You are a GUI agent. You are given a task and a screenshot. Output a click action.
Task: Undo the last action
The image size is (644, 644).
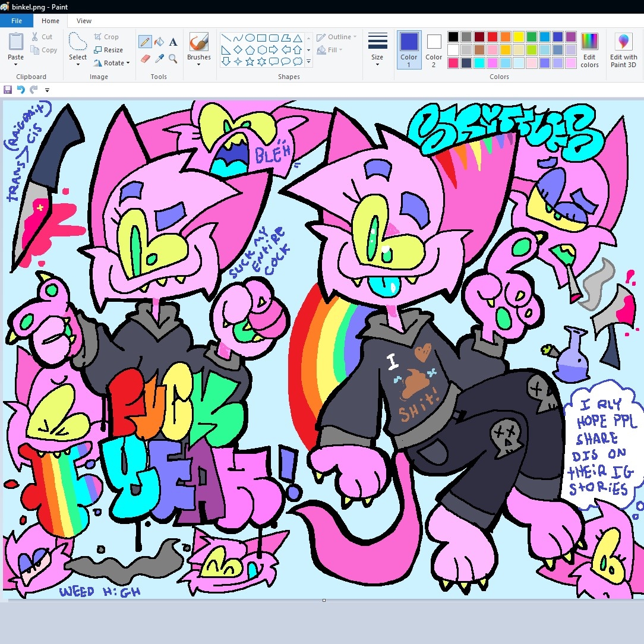point(21,90)
